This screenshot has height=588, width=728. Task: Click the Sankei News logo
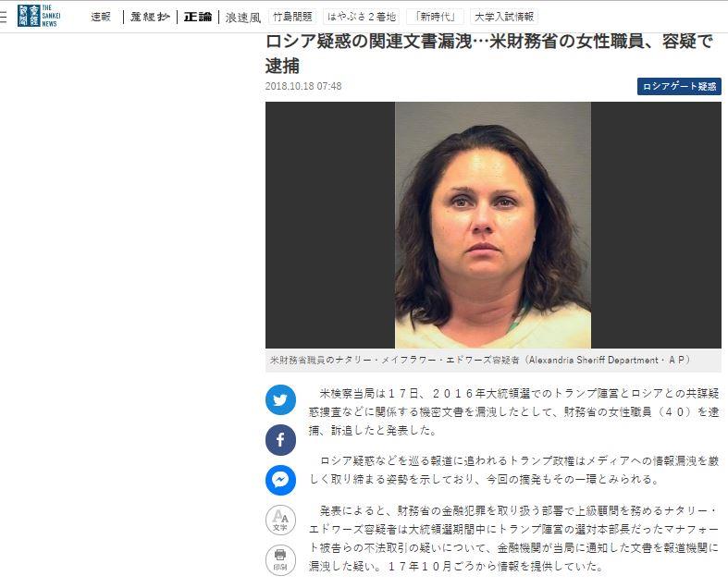pos(39,16)
